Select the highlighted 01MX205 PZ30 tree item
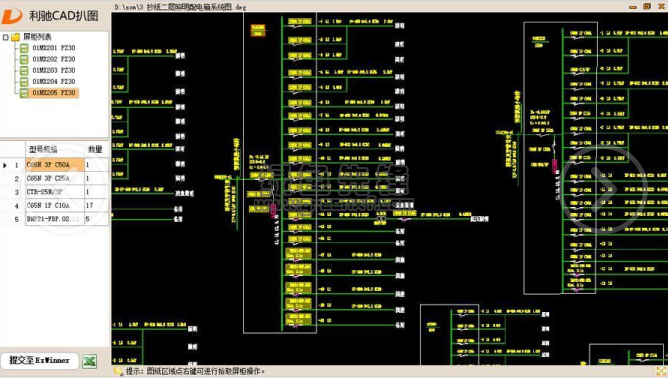The height and width of the screenshot is (378, 668). tap(54, 92)
